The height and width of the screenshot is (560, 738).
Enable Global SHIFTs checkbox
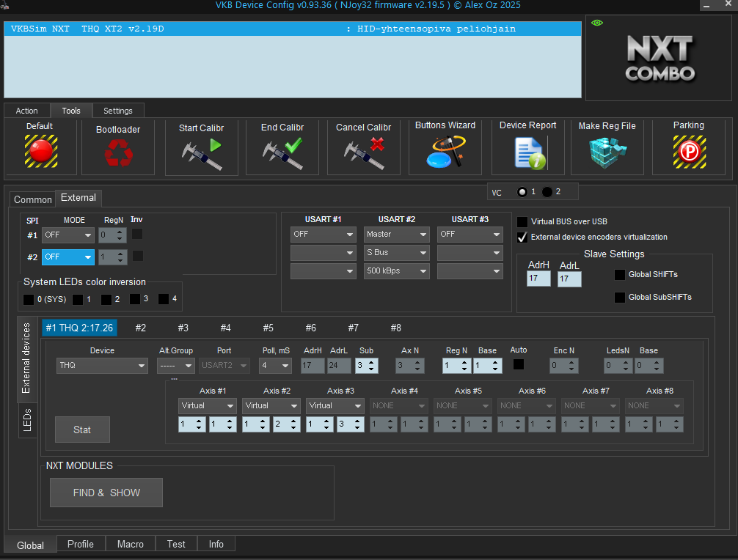pyautogui.click(x=620, y=275)
